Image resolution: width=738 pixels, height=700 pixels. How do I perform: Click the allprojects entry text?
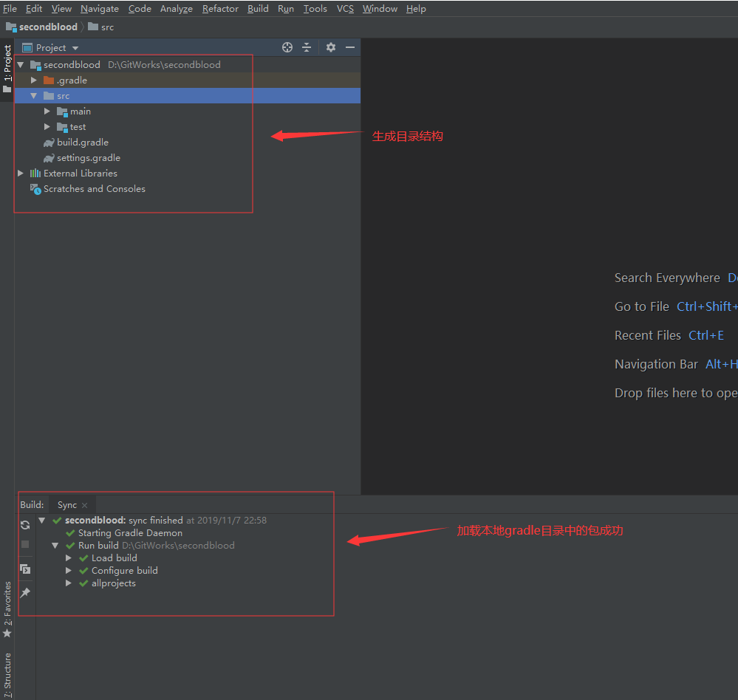114,583
